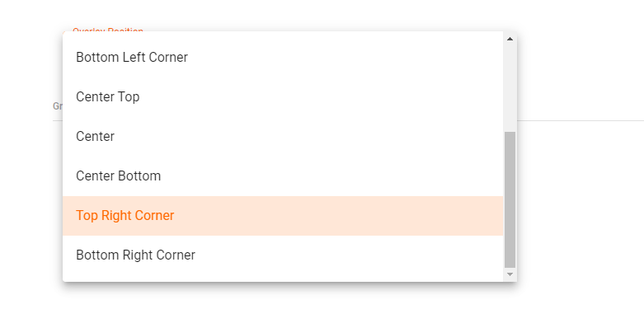Set overlay to the bottom-left corner
644x309 pixels.
coord(283,58)
